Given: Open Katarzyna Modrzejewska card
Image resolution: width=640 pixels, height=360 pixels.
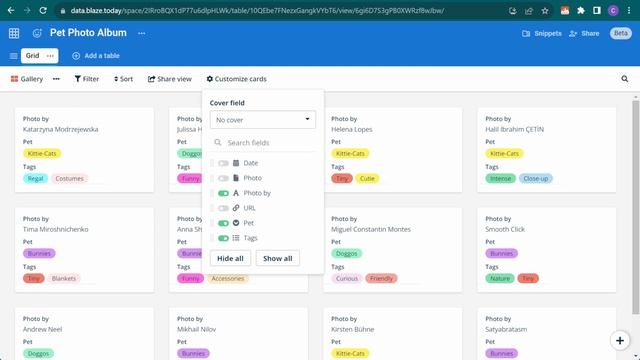Looking at the screenshot, I should 84,150.
